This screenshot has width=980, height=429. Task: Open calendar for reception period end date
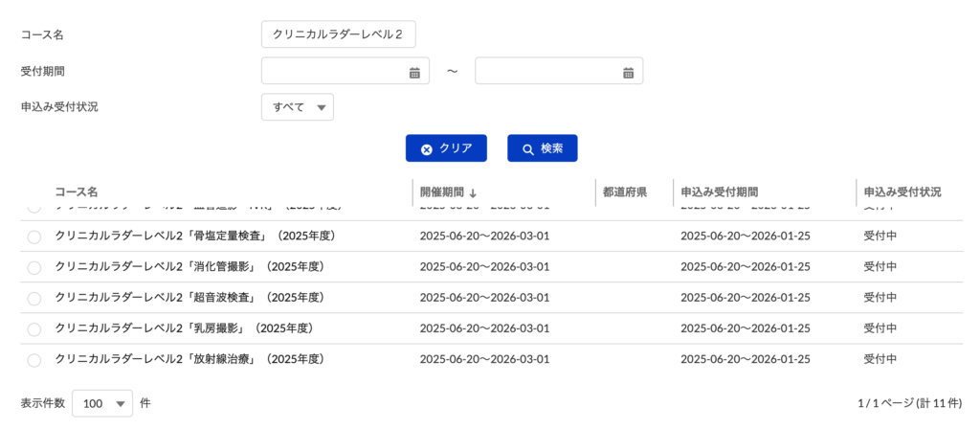click(629, 72)
